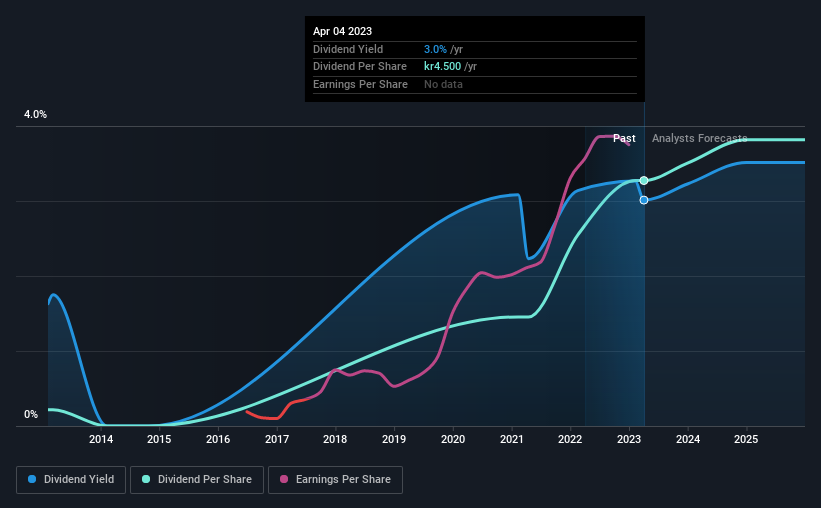Toggle the Earnings Per Share legend button
This screenshot has width=821, height=508.
coord(335,480)
